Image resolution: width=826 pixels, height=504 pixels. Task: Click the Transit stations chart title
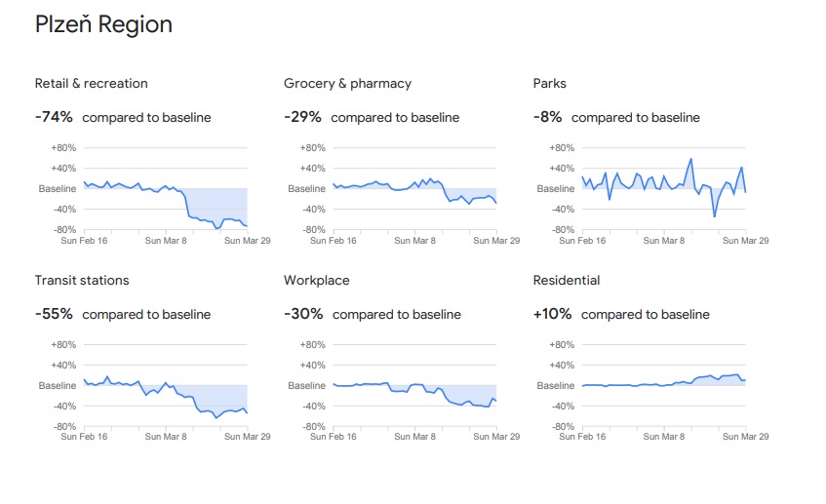(x=82, y=281)
